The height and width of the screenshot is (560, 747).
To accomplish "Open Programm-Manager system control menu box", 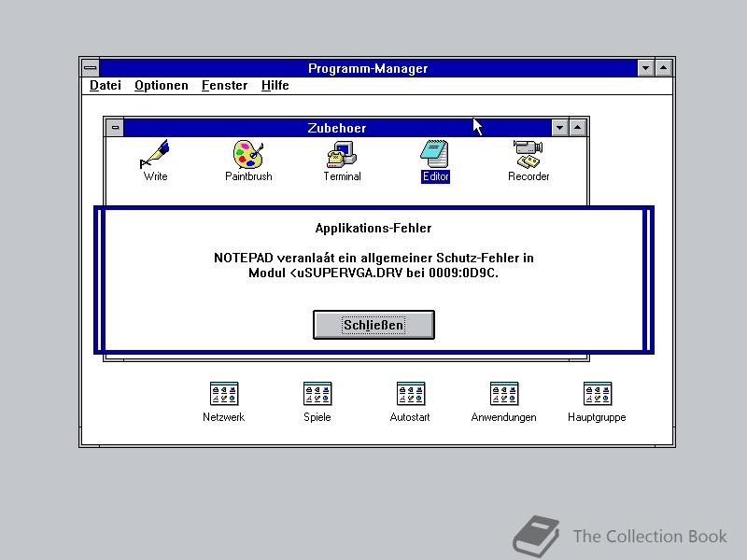I will point(91,68).
